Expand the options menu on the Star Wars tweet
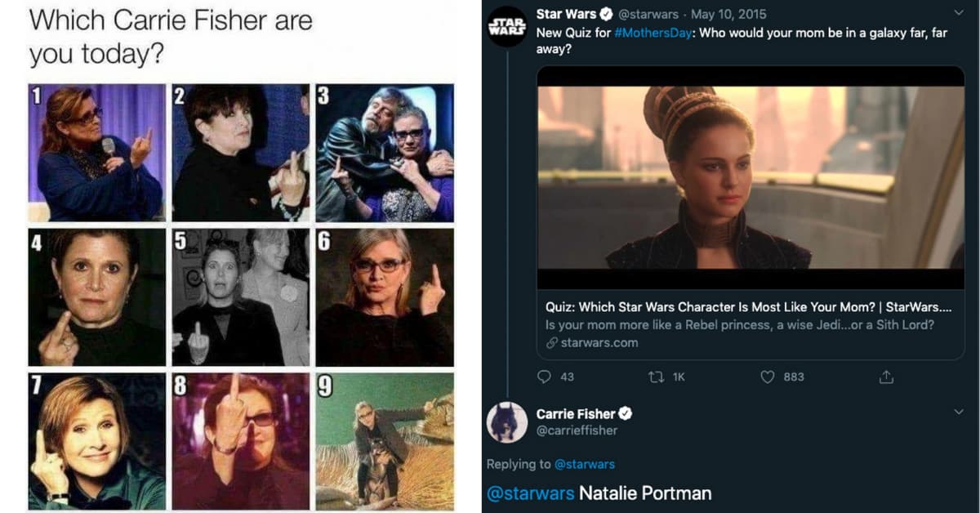 tap(960, 11)
